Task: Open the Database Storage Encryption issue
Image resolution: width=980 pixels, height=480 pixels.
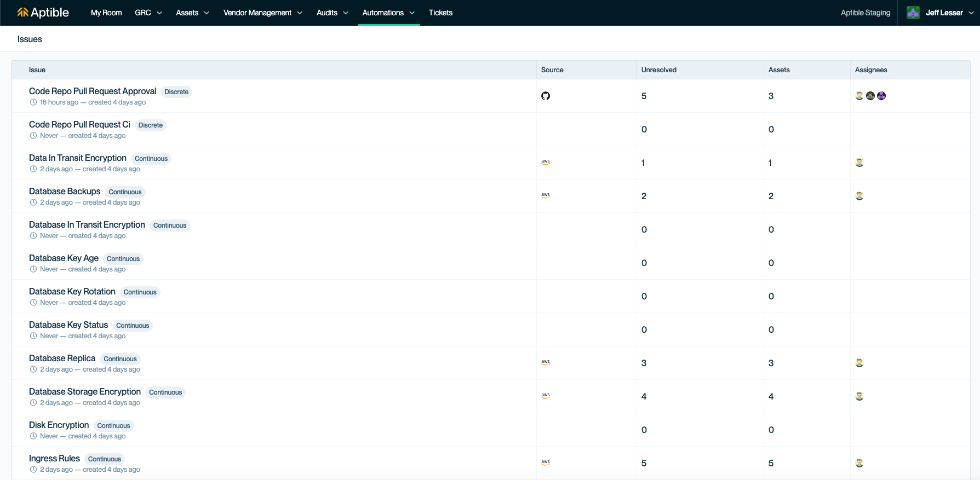Action: click(x=85, y=391)
